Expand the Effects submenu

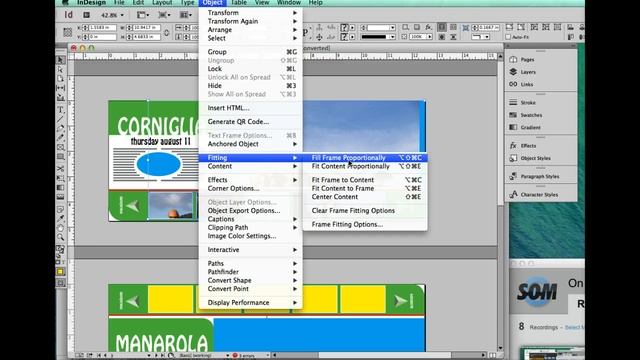(x=251, y=180)
